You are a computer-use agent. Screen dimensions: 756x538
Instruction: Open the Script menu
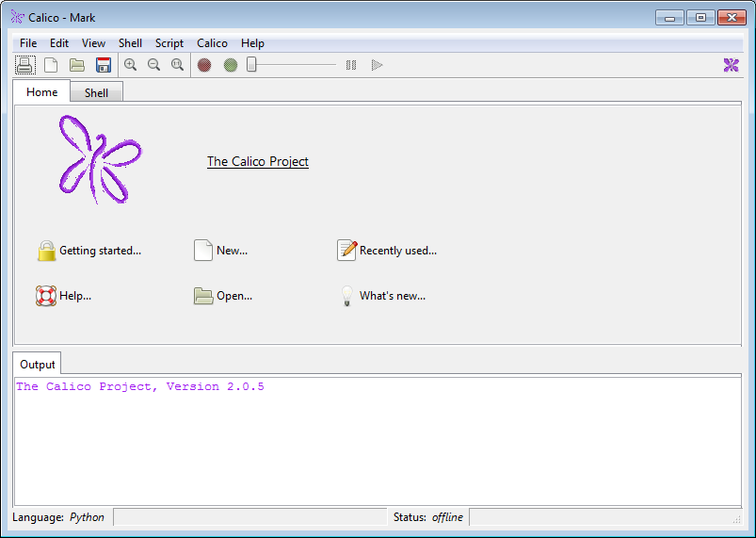(169, 43)
